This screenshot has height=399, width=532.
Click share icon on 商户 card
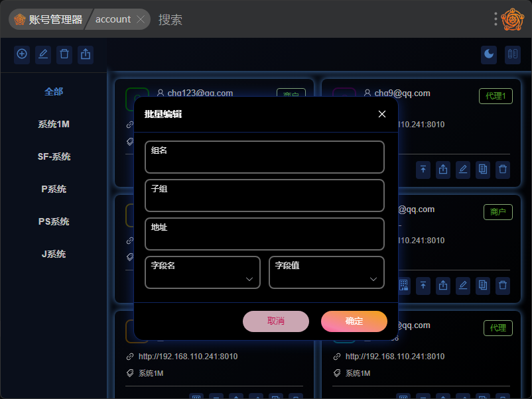click(x=443, y=285)
